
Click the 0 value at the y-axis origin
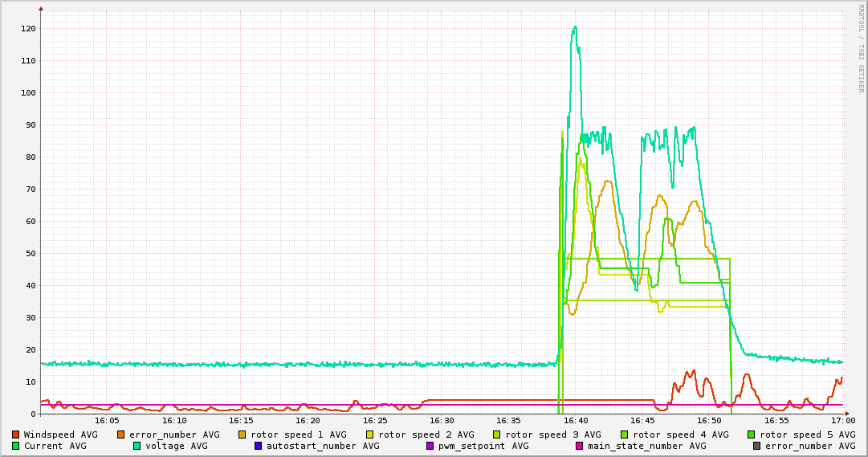point(33,414)
